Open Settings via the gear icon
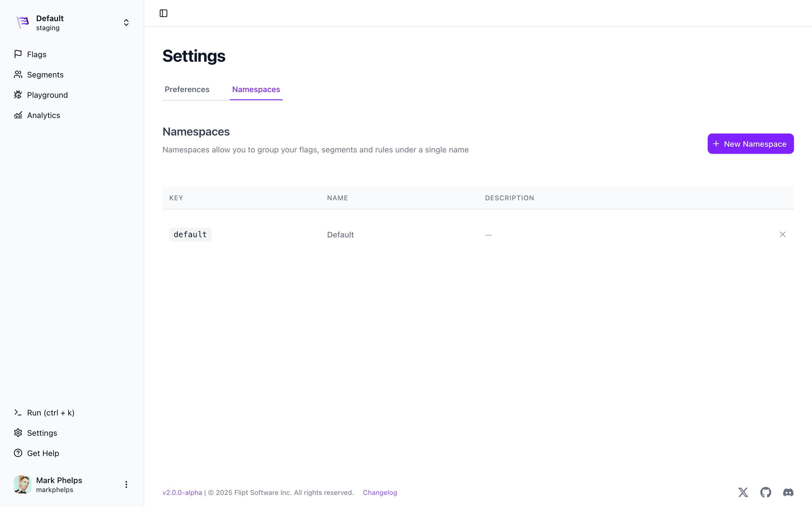 pos(18,433)
